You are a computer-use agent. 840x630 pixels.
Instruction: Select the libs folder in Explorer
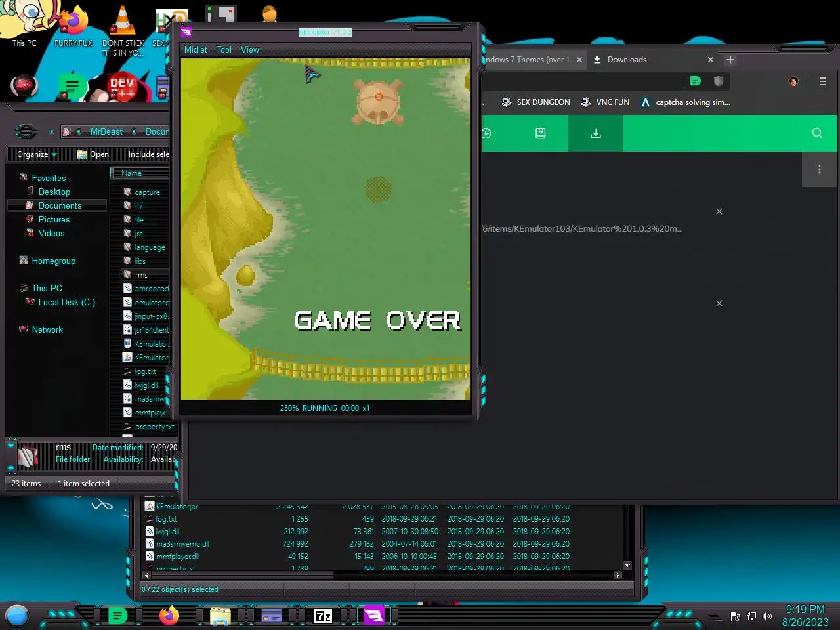[x=139, y=261]
